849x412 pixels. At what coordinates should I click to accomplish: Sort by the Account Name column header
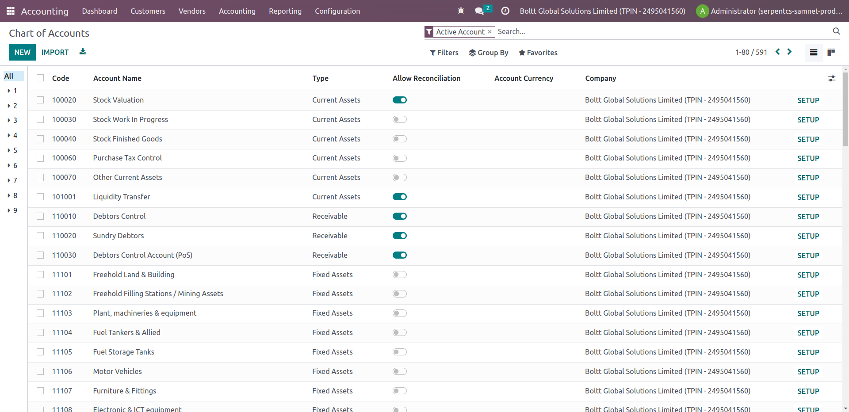pyautogui.click(x=117, y=79)
